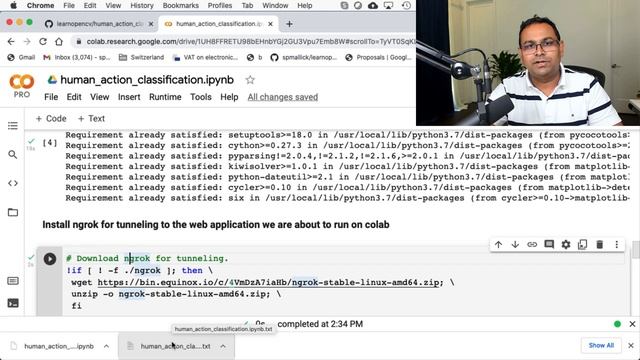Open the File menu in Colab
This screenshot has width=640, height=360.
click(51, 97)
